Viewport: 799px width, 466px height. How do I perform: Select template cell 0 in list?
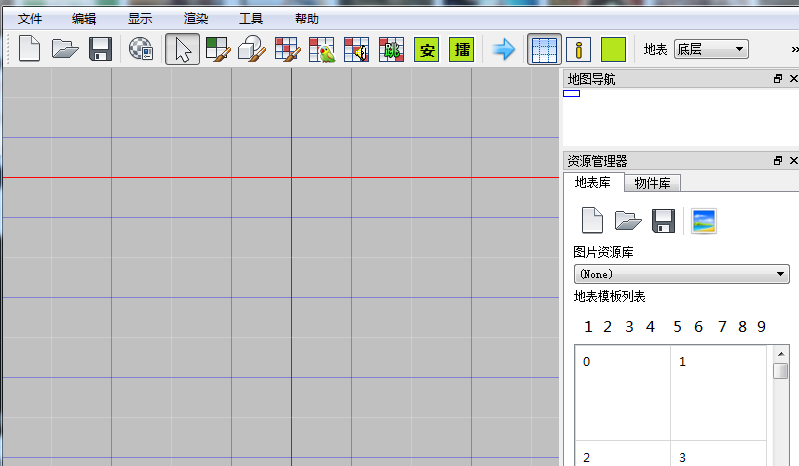(623, 393)
